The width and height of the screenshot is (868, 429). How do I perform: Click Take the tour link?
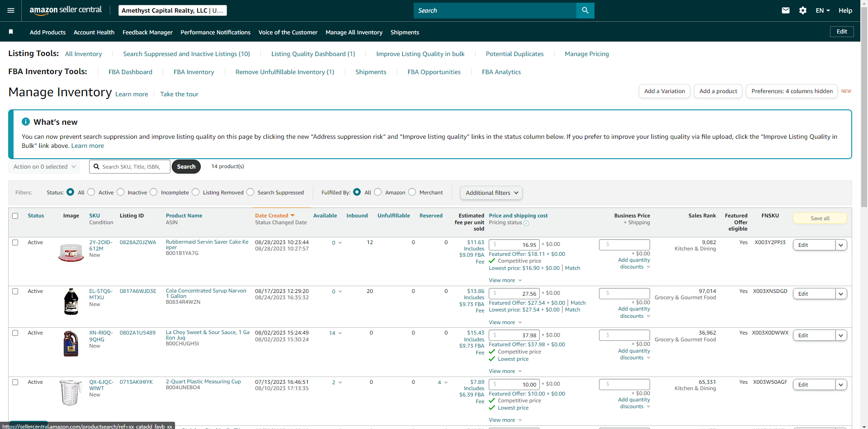179,94
